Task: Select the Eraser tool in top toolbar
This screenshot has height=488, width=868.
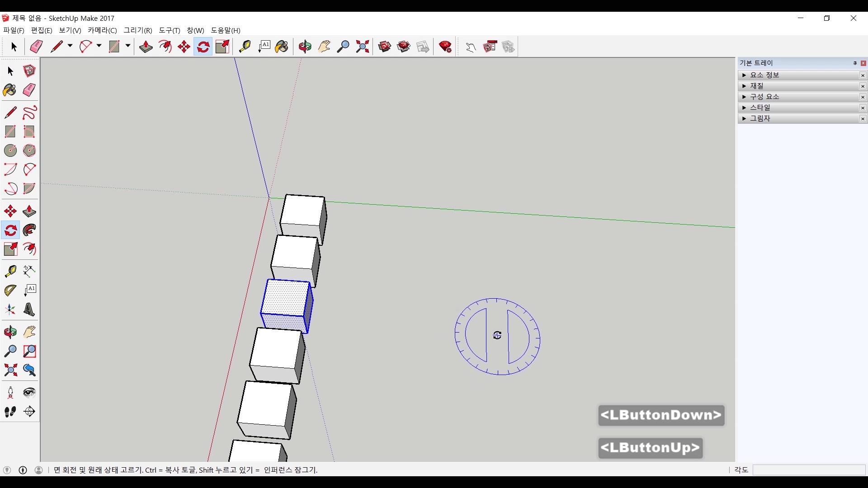Action: (36, 47)
